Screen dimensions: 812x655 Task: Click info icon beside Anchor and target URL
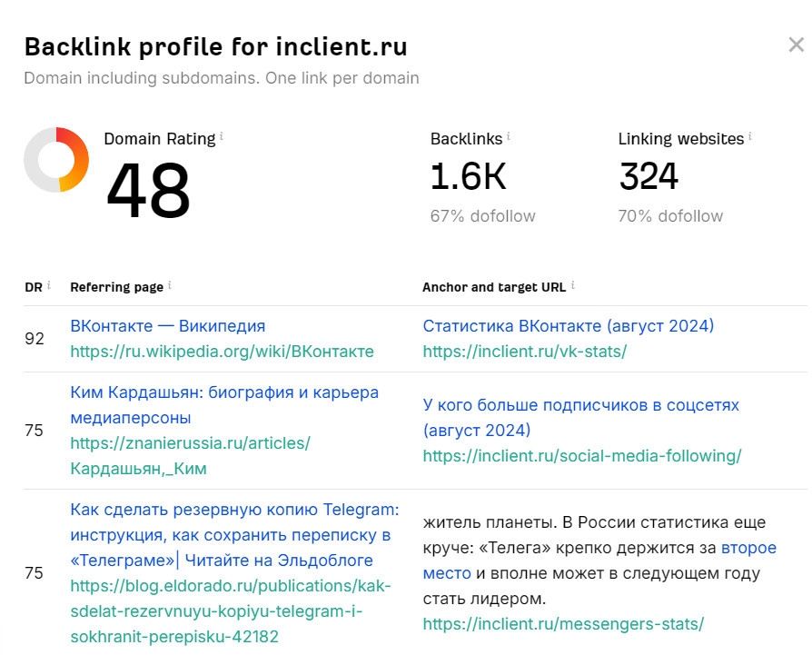[x=573, y=284]
